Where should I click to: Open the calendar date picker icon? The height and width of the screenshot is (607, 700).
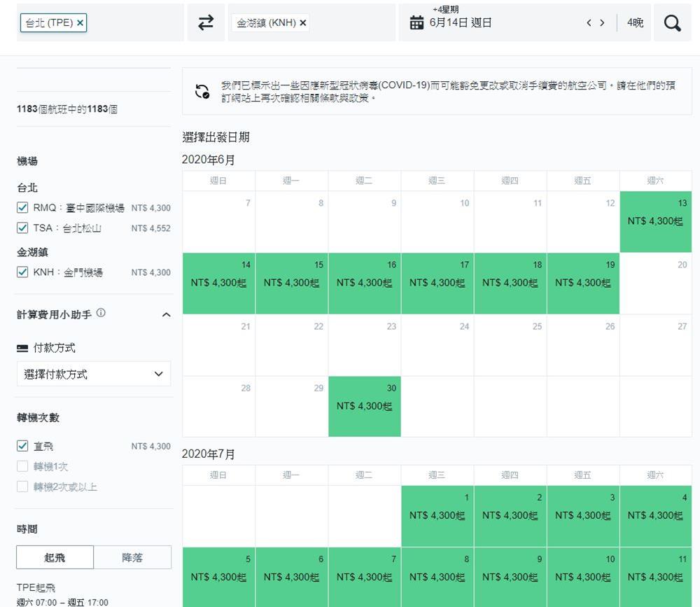pyautogui.click(x=416, y=22)
